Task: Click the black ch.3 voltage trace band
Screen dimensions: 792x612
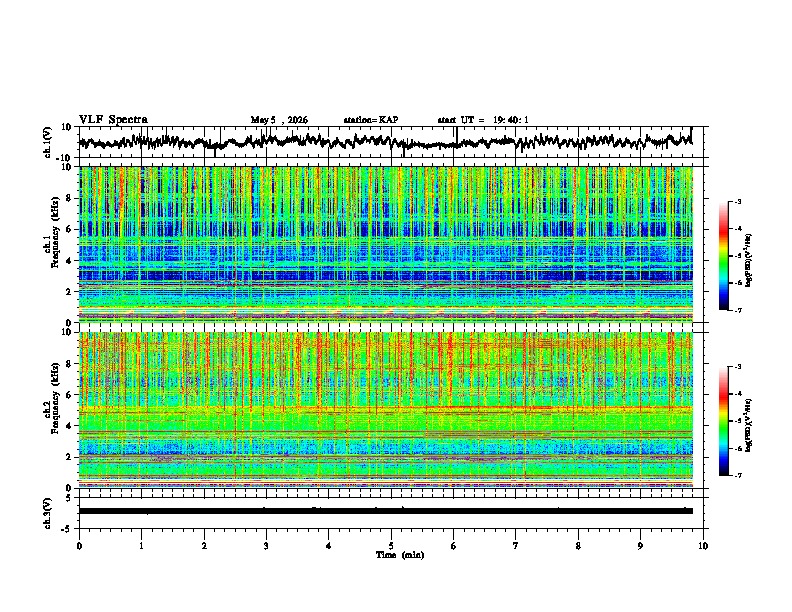Action: click(386, 511)
